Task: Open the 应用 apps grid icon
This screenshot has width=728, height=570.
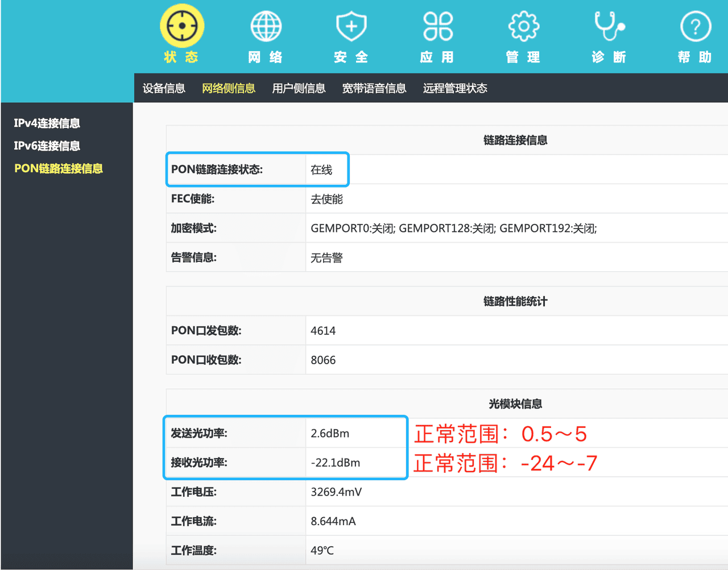Action: point(437,26)
